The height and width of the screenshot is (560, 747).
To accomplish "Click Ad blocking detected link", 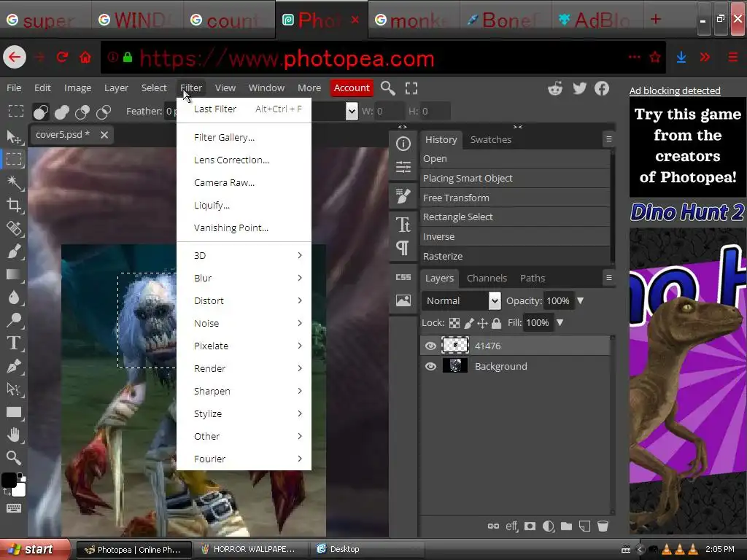I will click(x=675, y=90).
